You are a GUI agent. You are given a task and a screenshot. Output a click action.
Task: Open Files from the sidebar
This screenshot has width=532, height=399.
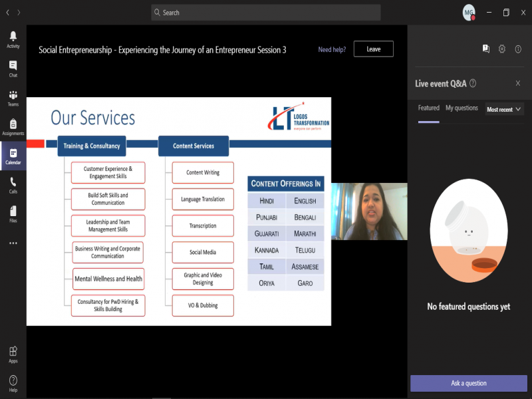tap(13, 213)
